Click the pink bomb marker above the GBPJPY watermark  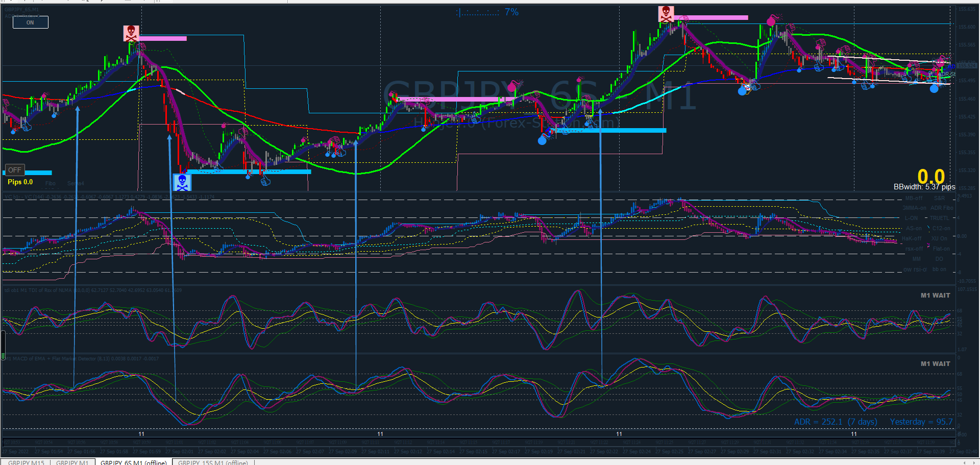pyautogui.click(x=513, y=86)
